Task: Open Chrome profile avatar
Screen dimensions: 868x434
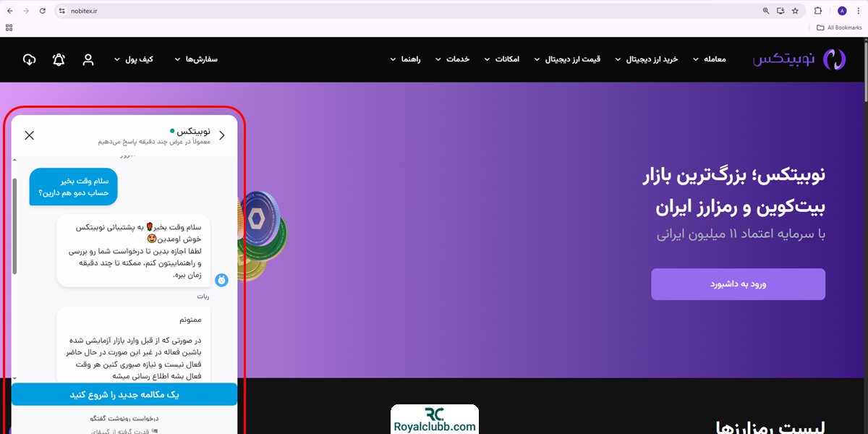Action: 842,11
